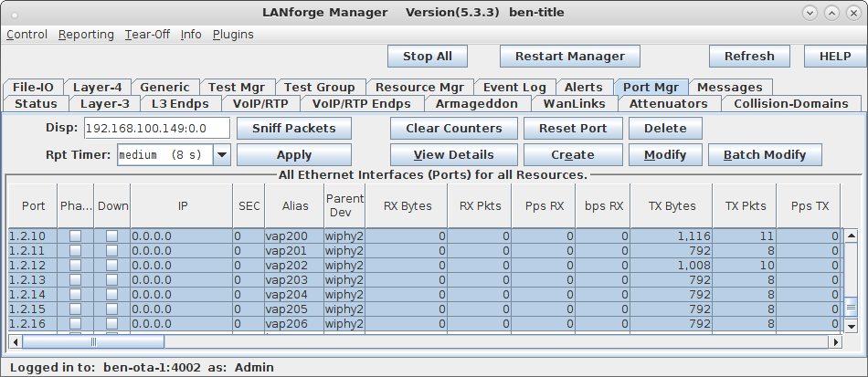868x377 pixels.
Task: Switch to the Armageddon tab
Action: pos(477,103)
